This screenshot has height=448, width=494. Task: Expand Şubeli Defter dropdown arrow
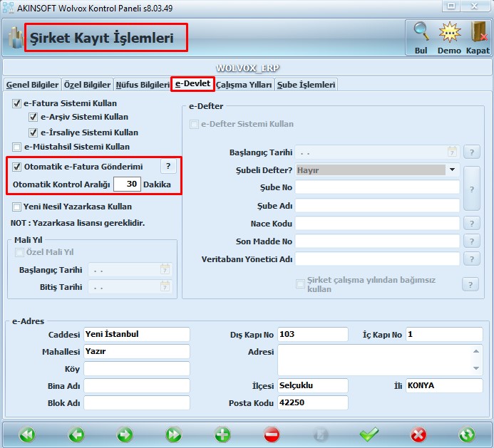453,170
